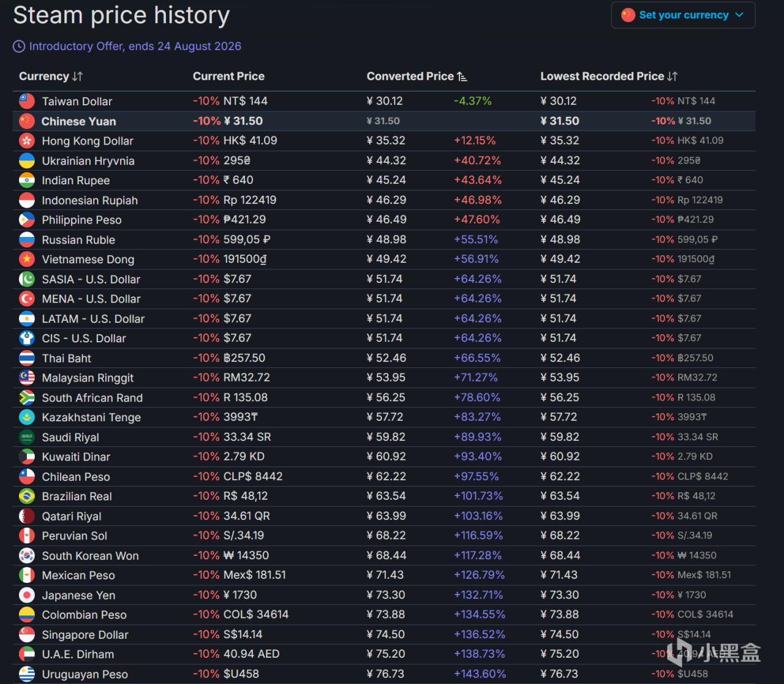Open the Set your currency dropdown

tap(683, 15)
